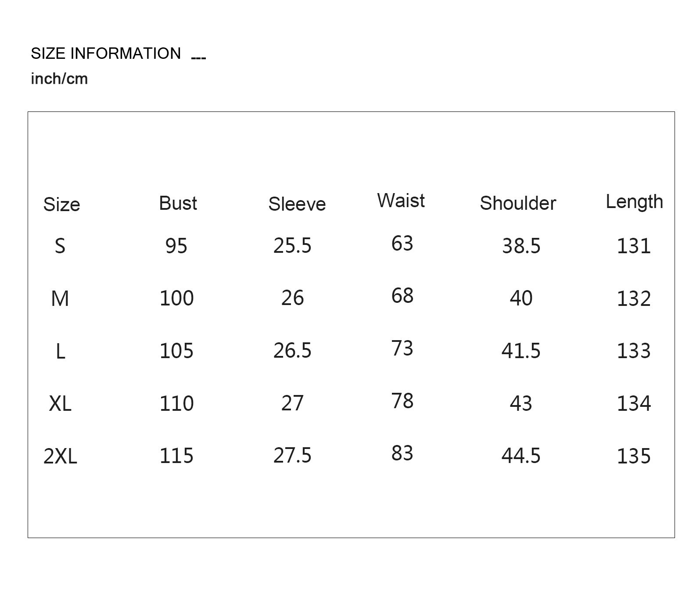The image size is (700, 596).
Task: Click the M size row label
Action: pyautogui.click(x=60, y=299)
